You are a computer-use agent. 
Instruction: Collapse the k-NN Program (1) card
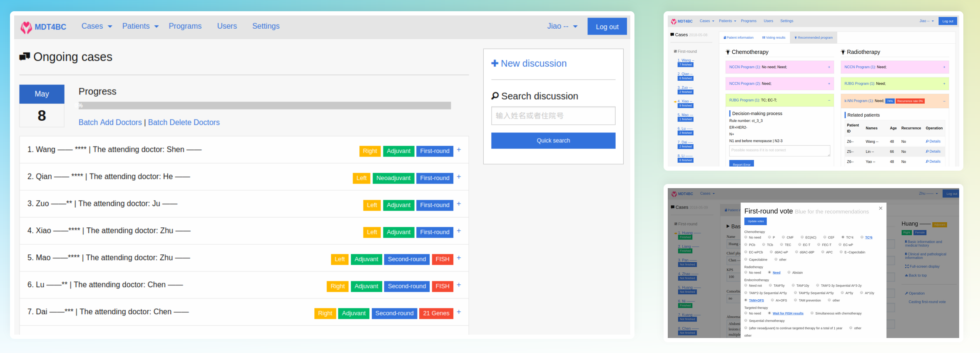[x=944, y=101]
